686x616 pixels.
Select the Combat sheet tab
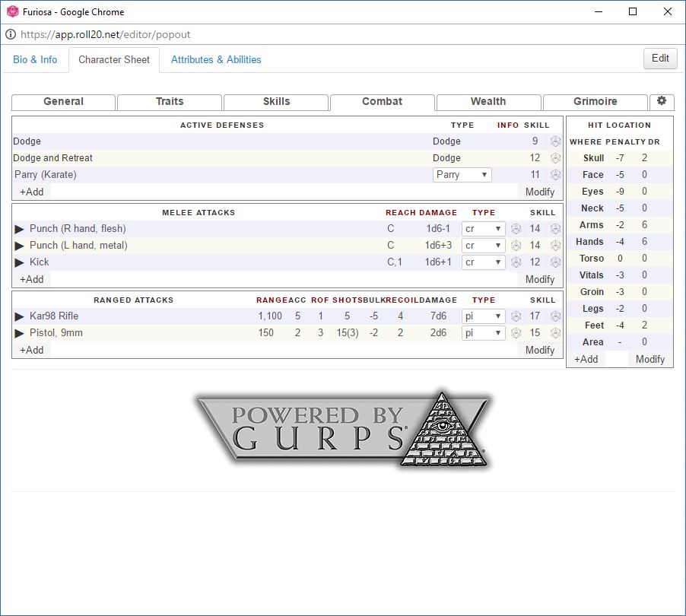pyautogui.click(x=383, y=101)
